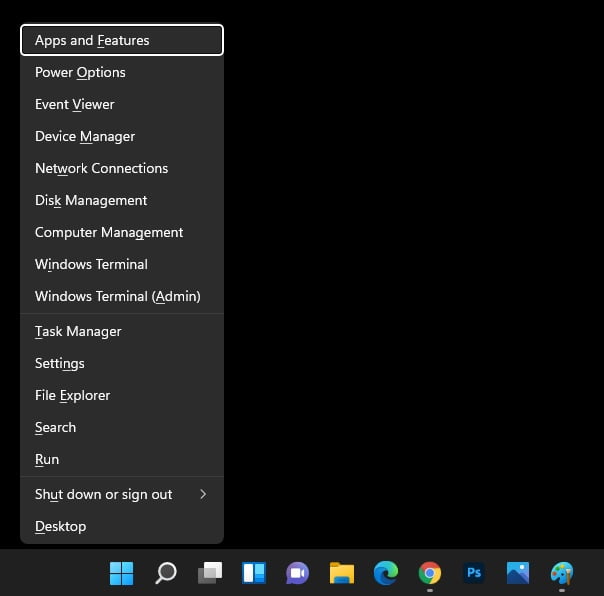Image resolution: width=604 pixels, height=596 pixels.
Task: Open File Explorer from the taskbar
Action: pyautogui.click(x=342, y=573)
